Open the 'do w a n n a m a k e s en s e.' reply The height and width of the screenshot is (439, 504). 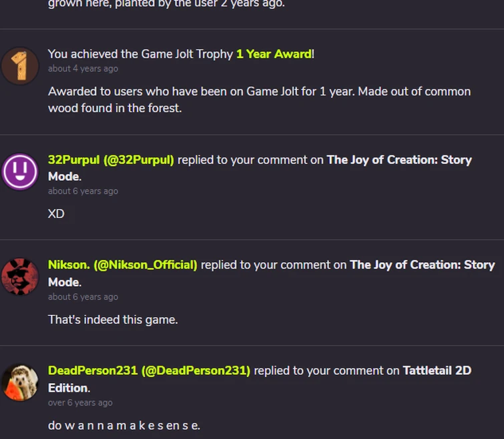(124, 426)
